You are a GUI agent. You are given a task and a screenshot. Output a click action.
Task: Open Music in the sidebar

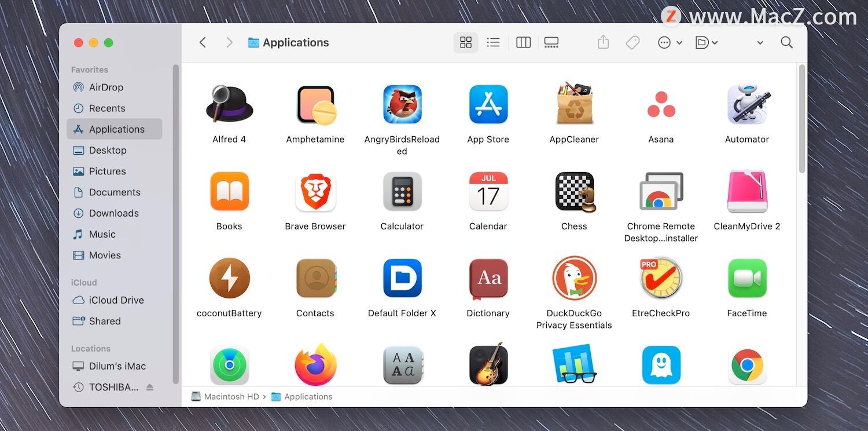[x=115, y=234]
